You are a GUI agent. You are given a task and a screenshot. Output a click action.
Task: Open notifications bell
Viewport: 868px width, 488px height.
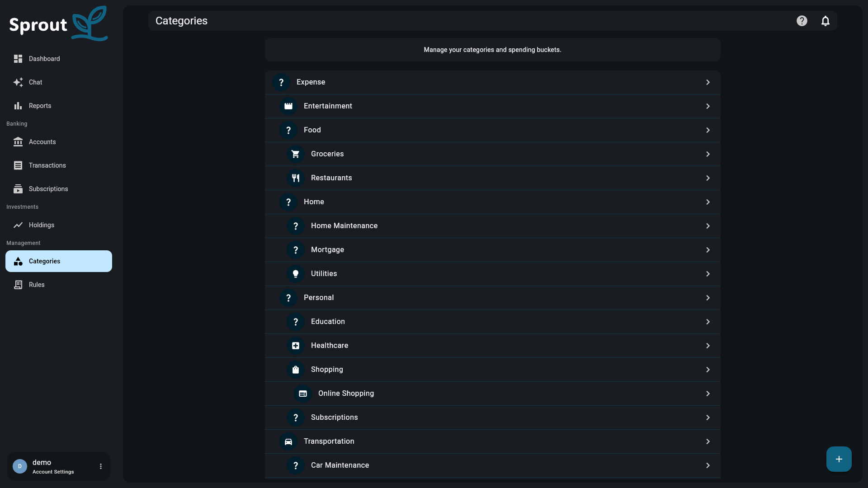coord(826,21)
